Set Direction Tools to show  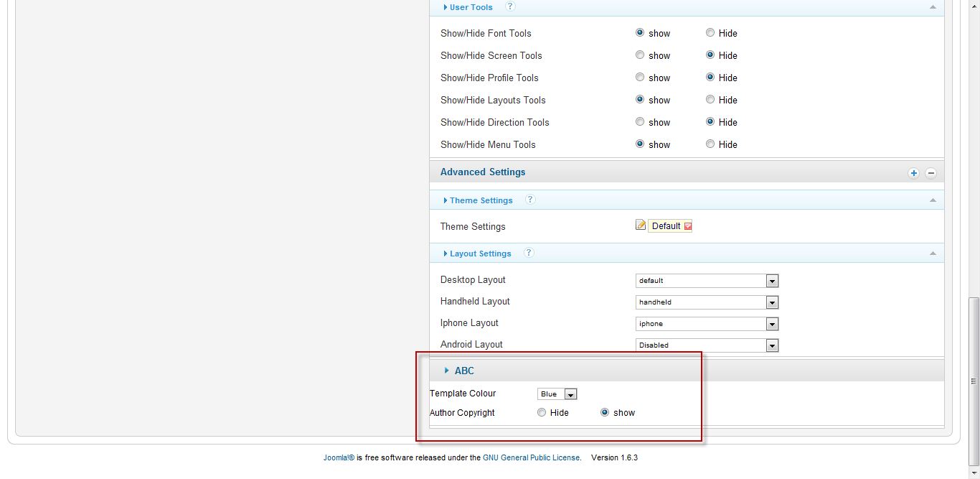point(639,121)
